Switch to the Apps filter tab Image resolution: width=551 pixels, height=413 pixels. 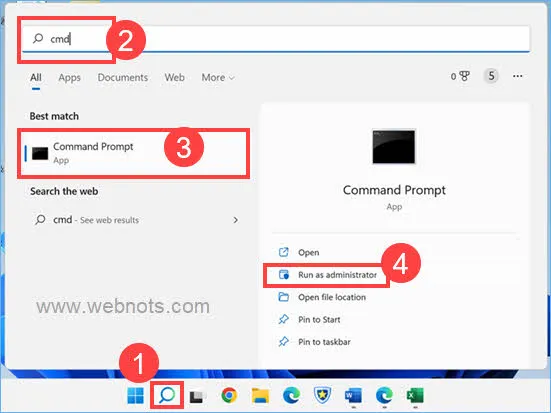tap(70, 77)
